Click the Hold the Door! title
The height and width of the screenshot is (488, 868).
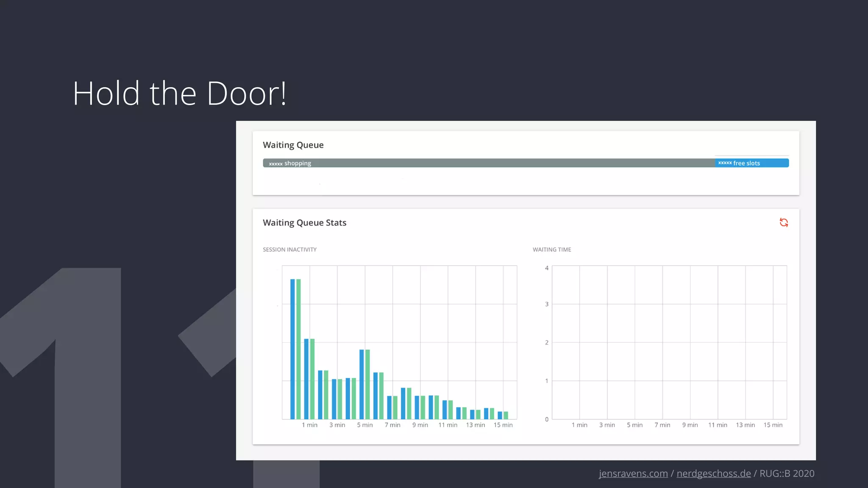tap(180, 94)
